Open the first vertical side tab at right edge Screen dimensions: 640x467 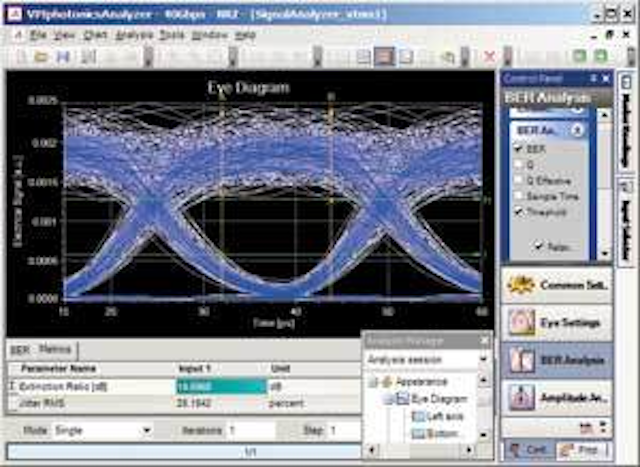(625, 124)
